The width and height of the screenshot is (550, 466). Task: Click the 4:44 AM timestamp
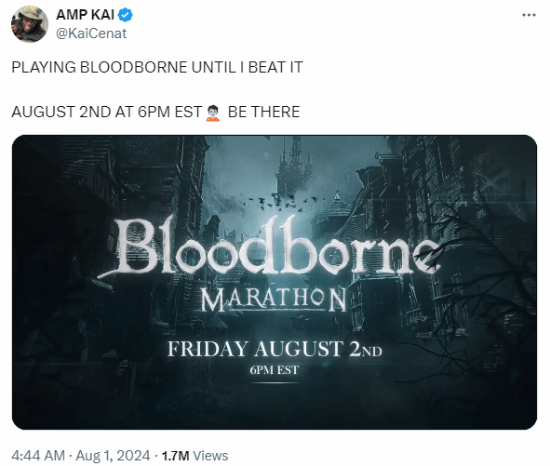(38, 455)
